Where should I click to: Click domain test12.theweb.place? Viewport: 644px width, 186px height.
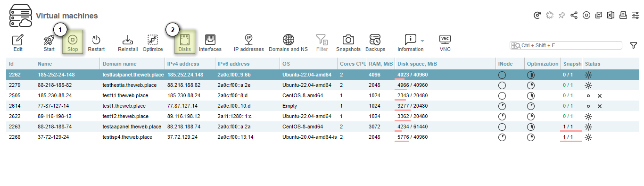pos(125,116)
